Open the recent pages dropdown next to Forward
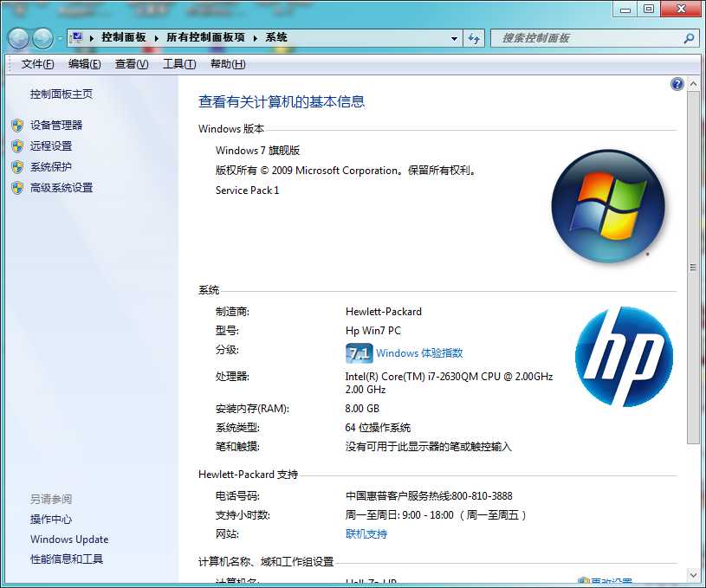This screenshot has height=588, width=706. pos(60,39)
